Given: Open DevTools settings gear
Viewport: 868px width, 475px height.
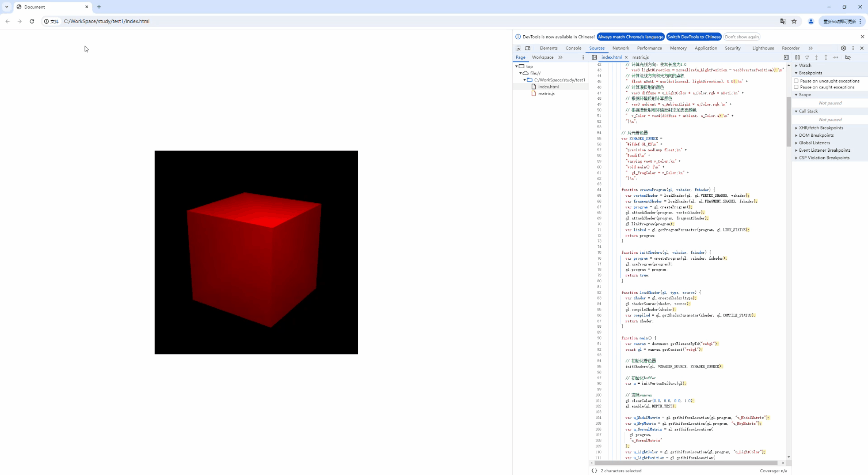Looking at the screenshot, I should click(x=844, y=48).
